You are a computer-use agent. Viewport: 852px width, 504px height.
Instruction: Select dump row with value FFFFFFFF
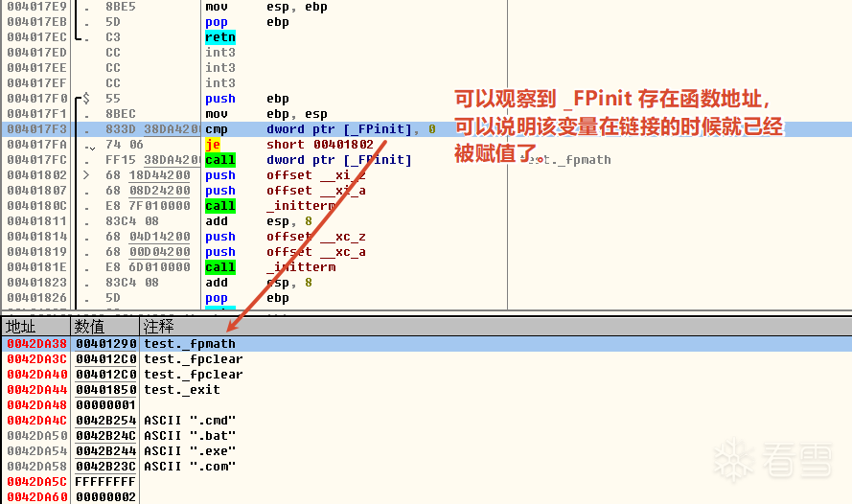pyautogui.click(x=426, y=482)
